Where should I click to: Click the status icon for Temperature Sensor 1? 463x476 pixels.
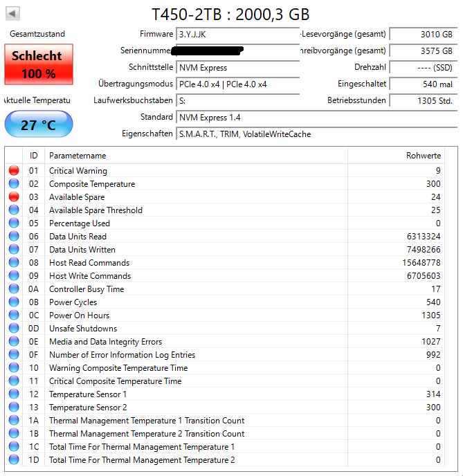click(x=14, y=394)
